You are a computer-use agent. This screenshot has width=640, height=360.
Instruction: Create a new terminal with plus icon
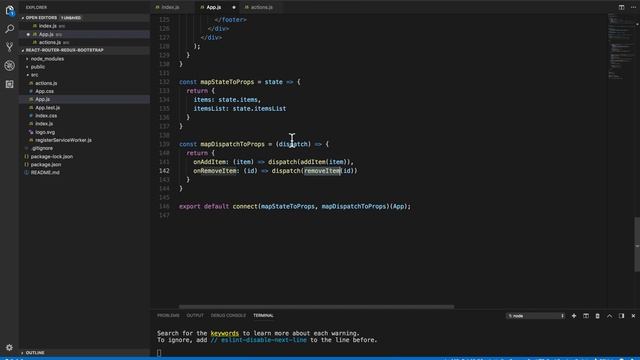(574, 316)
